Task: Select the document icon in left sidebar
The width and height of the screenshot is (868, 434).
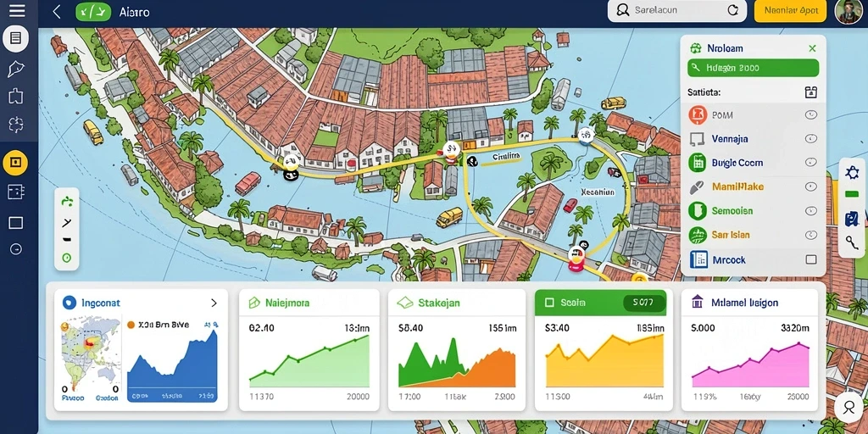Action: tap(15, 38)
